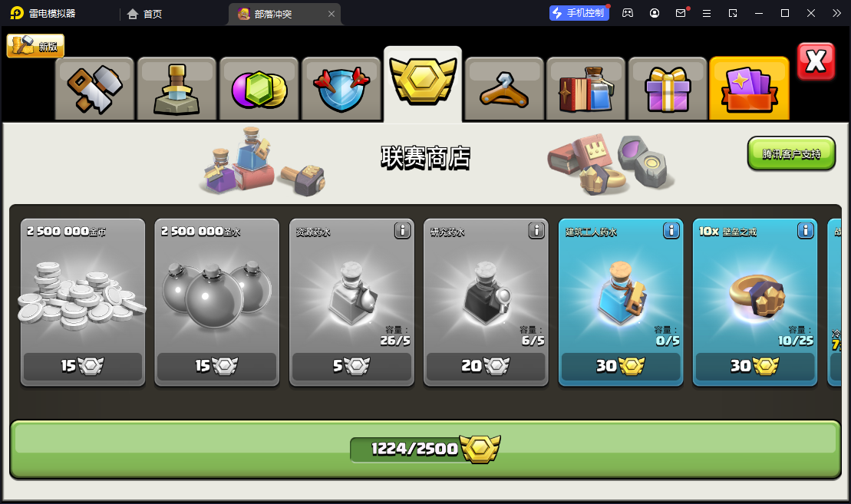
Task: Click the 手机控制 button in title bar
Action: click(x=579, y=13)
